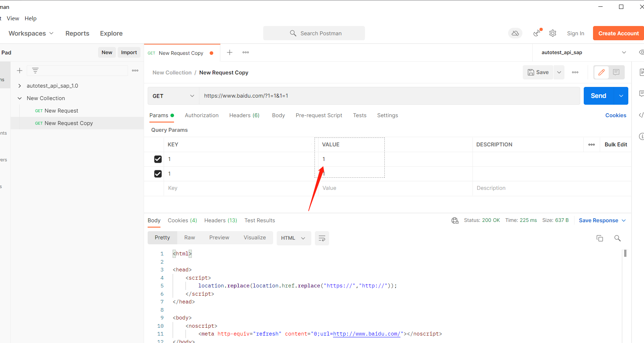Click the request URL input field

[389, 96]
